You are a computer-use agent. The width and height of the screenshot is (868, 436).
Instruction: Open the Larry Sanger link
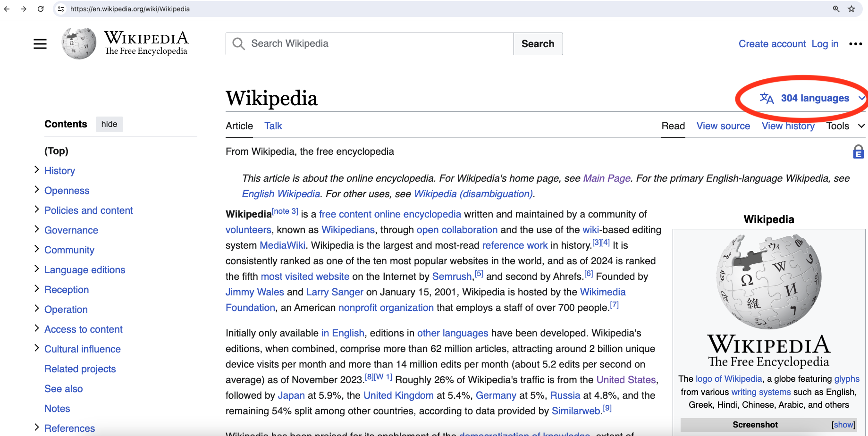pyautogui.click(x=335, y=292)
